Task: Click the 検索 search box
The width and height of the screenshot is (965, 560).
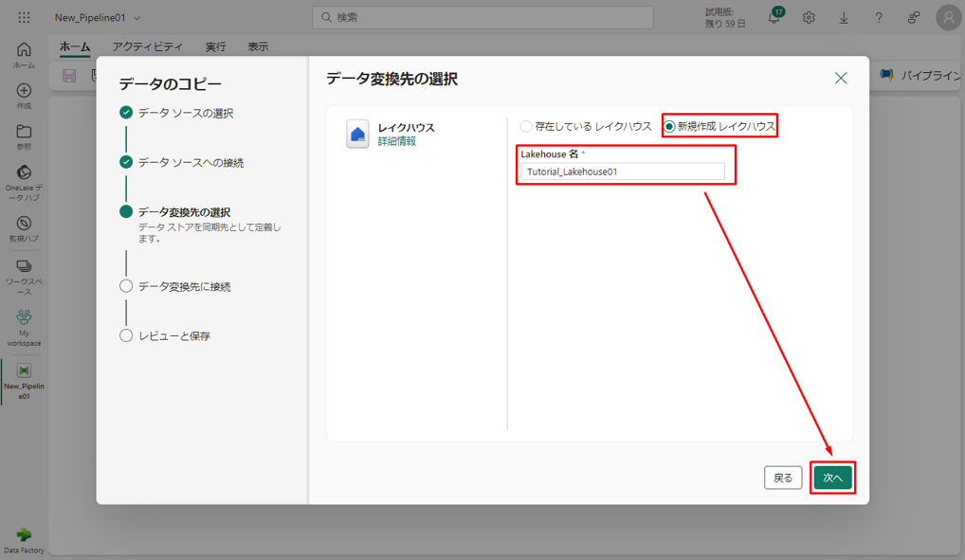Action: [x=482, y=17]
